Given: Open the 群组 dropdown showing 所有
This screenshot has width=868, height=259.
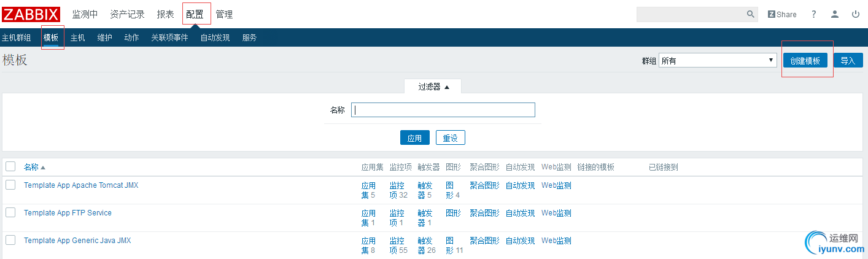Looking at the screenshot, I should pos(718,60).
